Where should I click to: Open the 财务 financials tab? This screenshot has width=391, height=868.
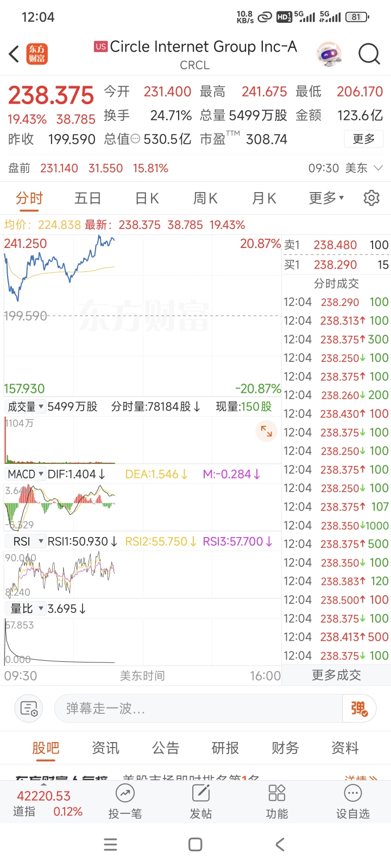click(285, 748)
